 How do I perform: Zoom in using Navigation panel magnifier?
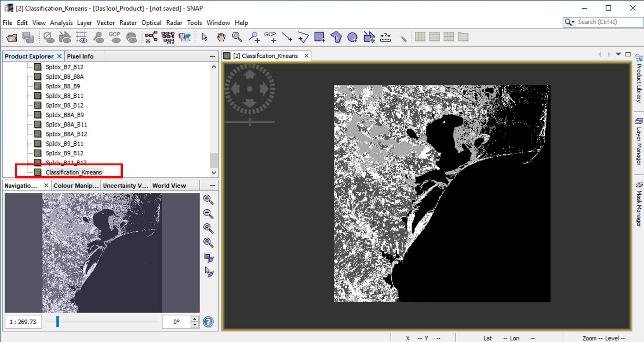point(208,199)
